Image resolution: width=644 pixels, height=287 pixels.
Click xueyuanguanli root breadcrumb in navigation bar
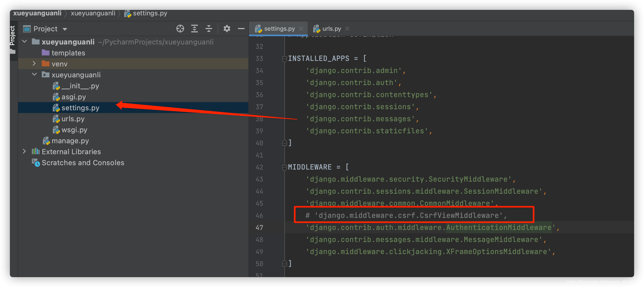tap(37, 13)
